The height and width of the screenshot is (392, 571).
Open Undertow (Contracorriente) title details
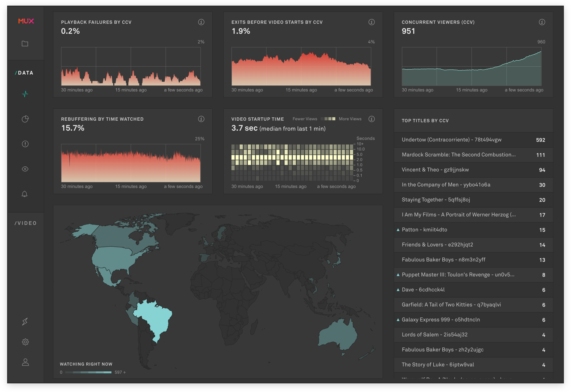(450, 140)
